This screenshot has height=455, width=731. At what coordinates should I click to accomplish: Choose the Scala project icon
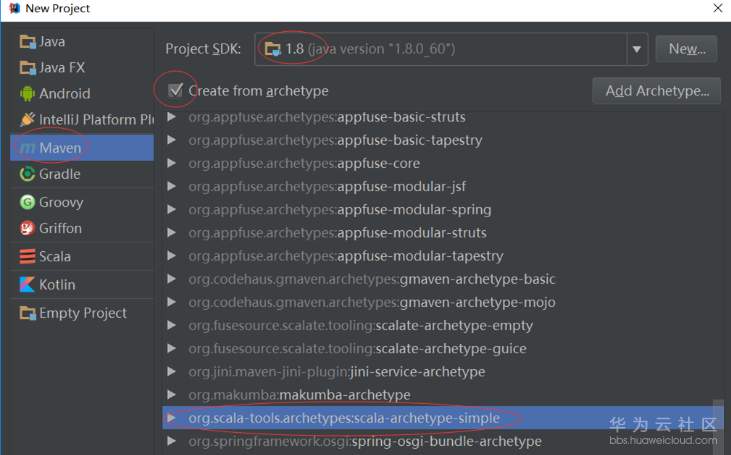27,257
